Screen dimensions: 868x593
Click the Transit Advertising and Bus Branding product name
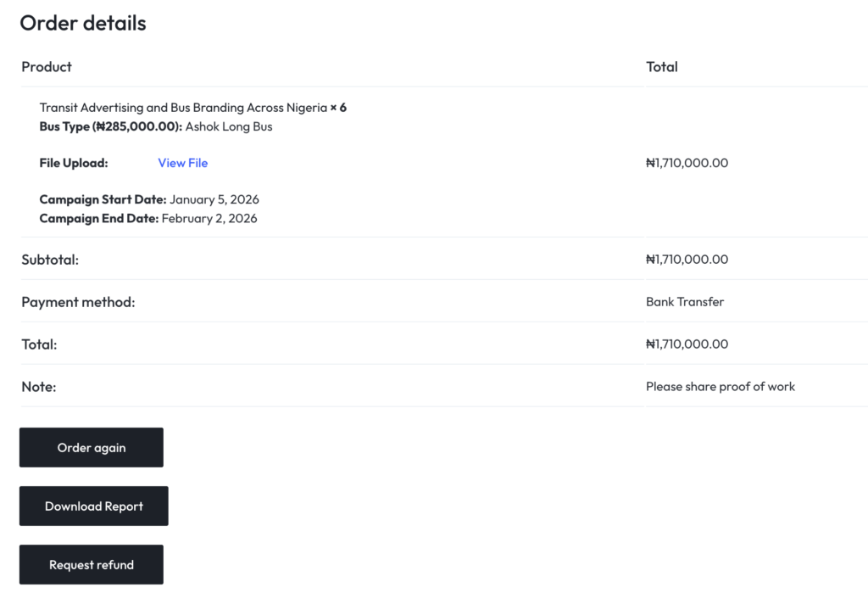click(183, 108)
